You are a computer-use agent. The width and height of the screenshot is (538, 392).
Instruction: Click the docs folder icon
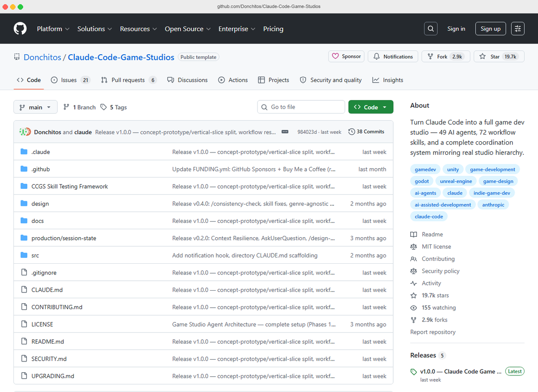[24, 221]
